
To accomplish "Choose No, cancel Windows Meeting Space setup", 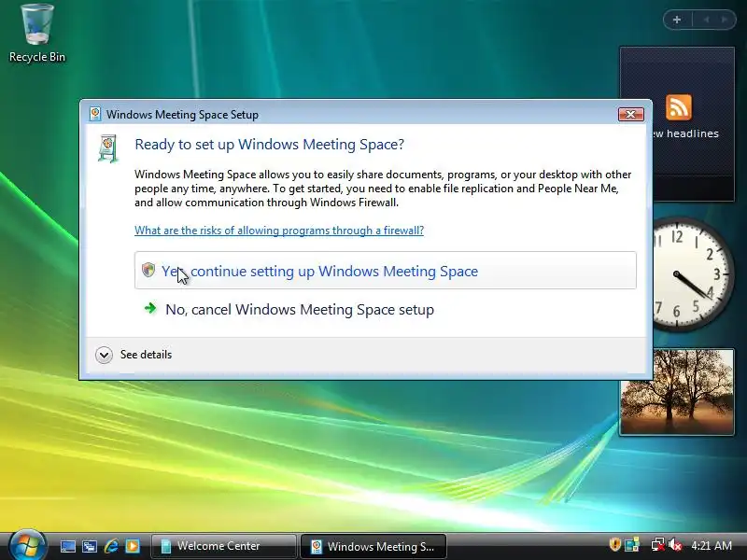I will [385, 310].
